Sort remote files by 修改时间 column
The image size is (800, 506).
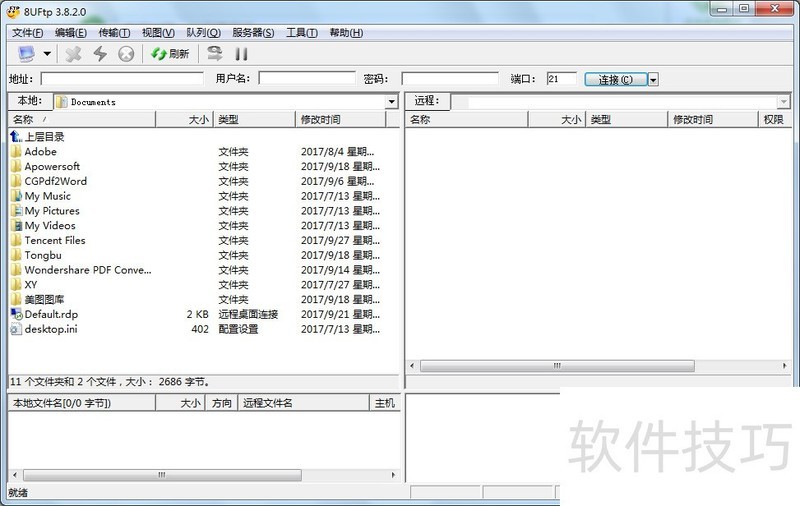712,119
